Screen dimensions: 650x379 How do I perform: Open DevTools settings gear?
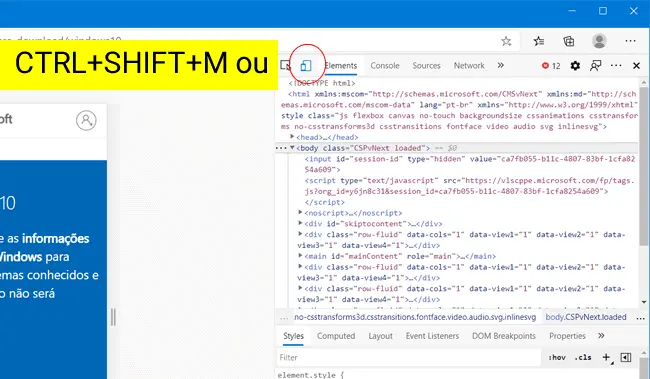(575, 66)
